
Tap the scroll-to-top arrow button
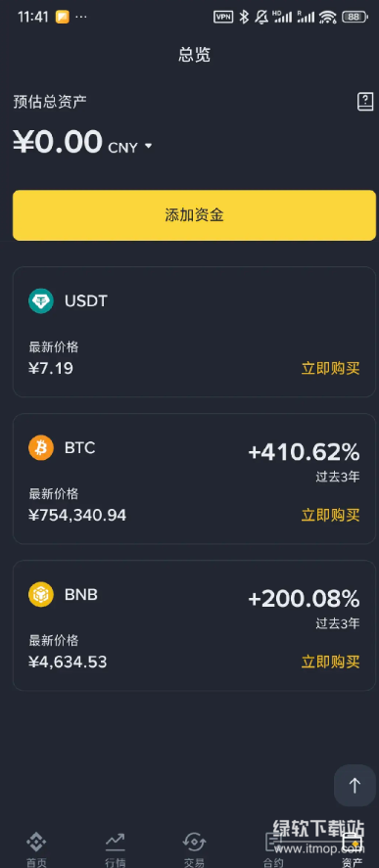(355, 785)
